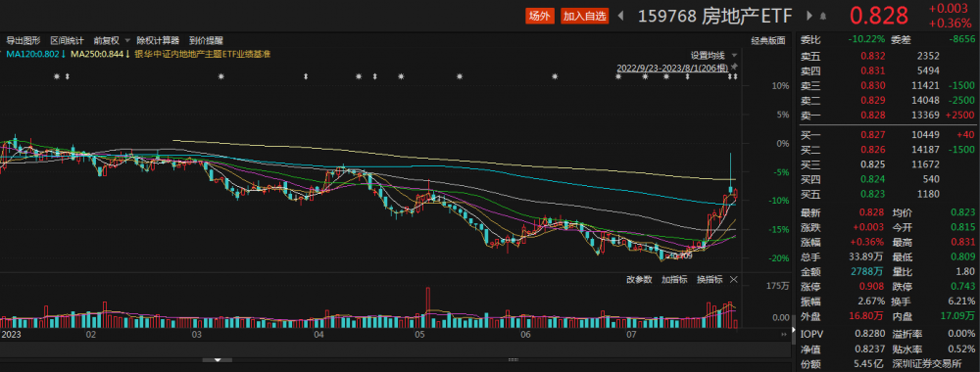
Task: Click the previous stock arrow beside 159768
Action: (x=620, y=17)
